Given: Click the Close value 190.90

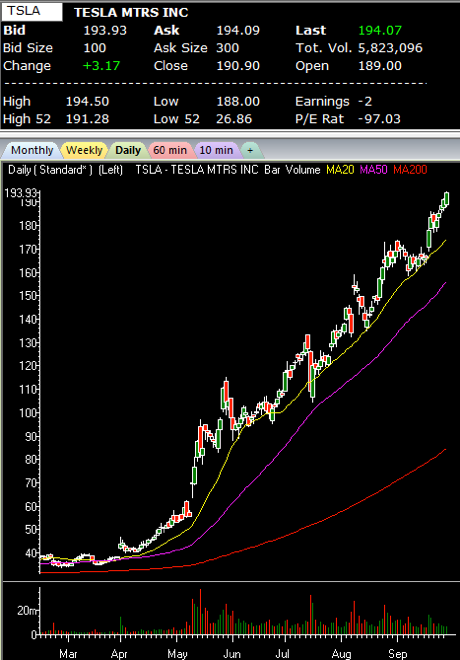Looking at the screenshot, I should [x=238, y=66].
